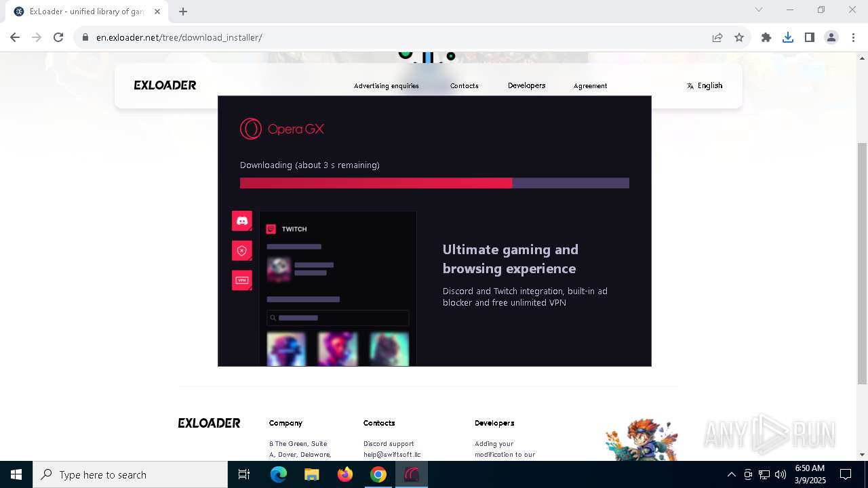Click the download progress bar
This screenshot has width=868, height=488.
coord(435,183)
